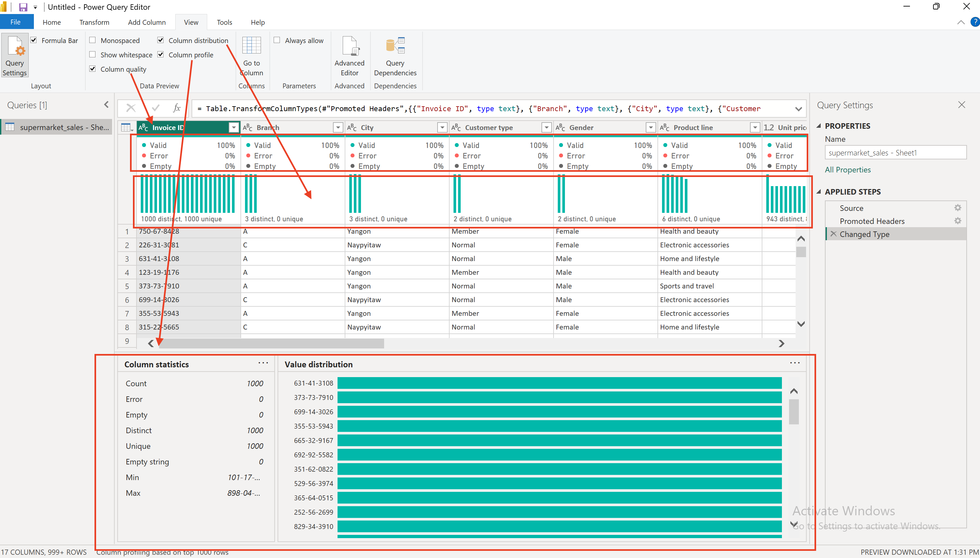Click Value distribution scrollbar thumb
This screenshot has height=558, width=980.
pyautogui.click(x=794, y=411)
